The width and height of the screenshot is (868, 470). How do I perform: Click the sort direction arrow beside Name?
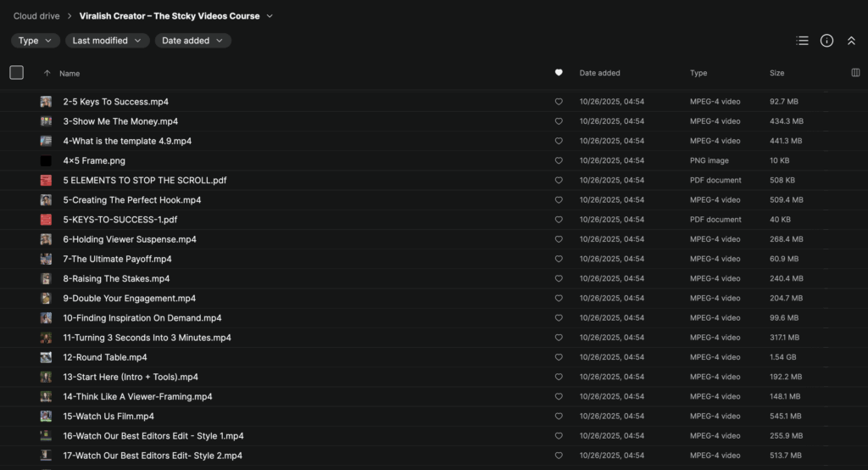click(x=47, y=74)
